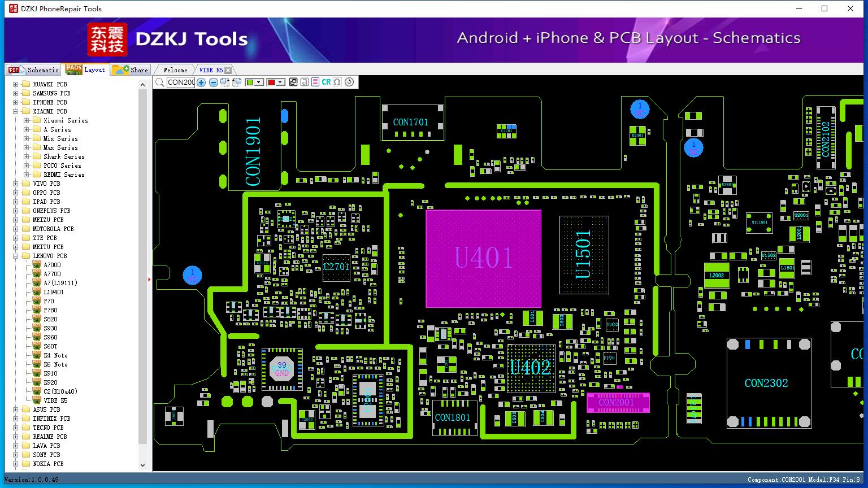Select the highlighted CON2001 connector
Screen dimensions: 868x488
[618, 403]
